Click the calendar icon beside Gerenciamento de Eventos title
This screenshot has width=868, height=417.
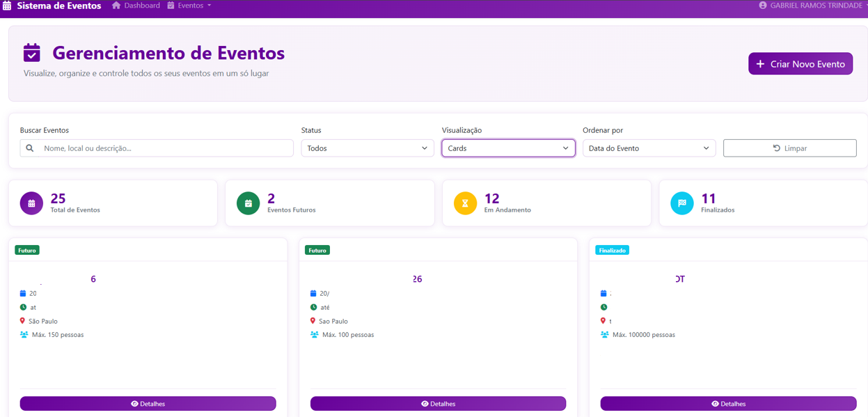pyautogui.click(x=33, y=52)
